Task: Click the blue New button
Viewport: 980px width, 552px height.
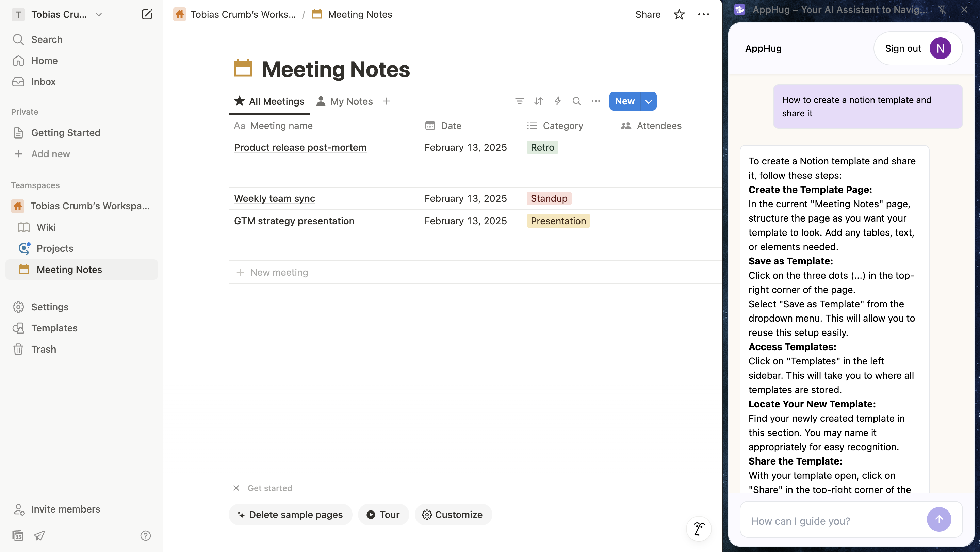Action: [625, 101]
